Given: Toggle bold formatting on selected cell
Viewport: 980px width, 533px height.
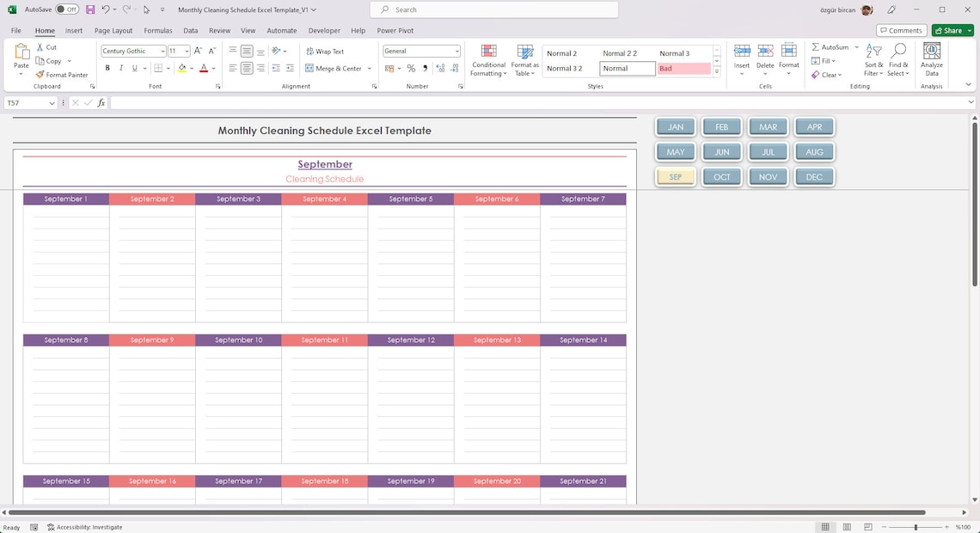Looking at the screenshot, I should click(x=107, y=68).
